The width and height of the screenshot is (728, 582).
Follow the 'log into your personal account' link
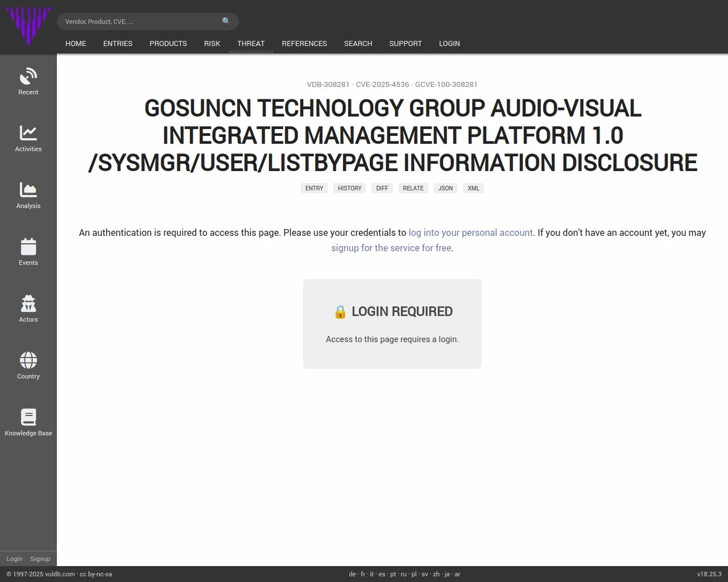coord(471,232)
